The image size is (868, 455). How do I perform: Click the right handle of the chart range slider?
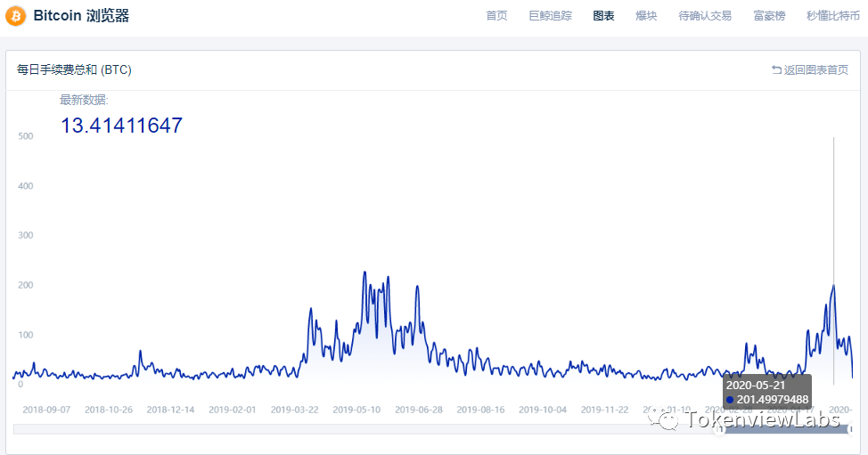850,430
